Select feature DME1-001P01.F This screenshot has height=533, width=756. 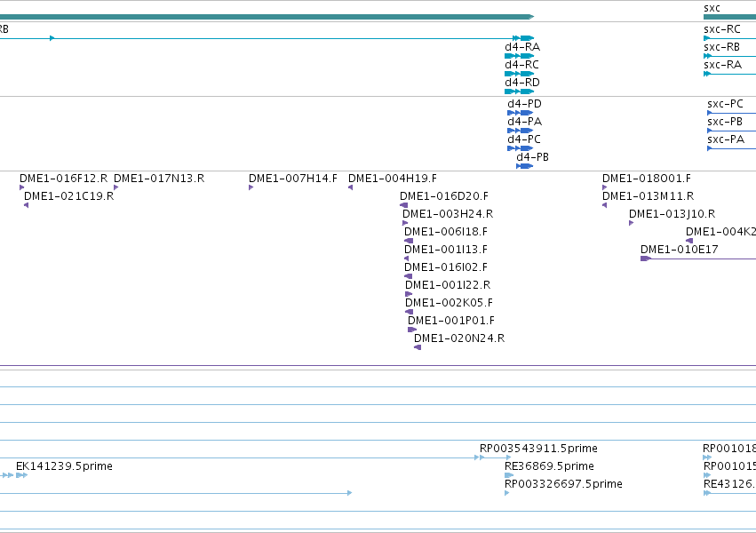451,321
